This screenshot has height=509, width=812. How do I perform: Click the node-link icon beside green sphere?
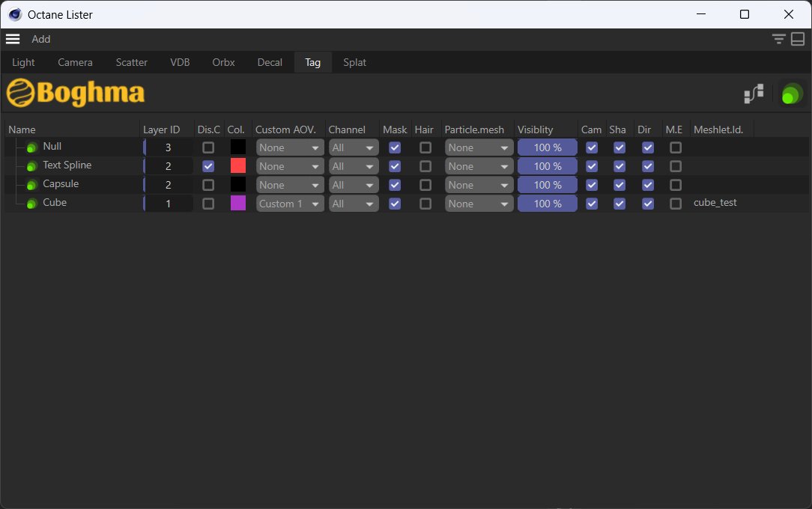coord(754,94)
